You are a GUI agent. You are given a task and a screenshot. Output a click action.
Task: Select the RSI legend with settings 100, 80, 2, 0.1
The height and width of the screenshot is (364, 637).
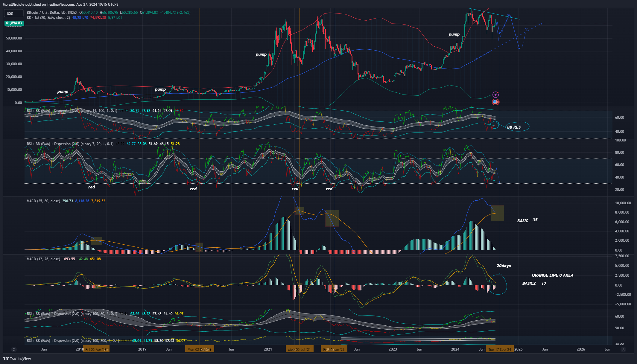tap(72, 314)
